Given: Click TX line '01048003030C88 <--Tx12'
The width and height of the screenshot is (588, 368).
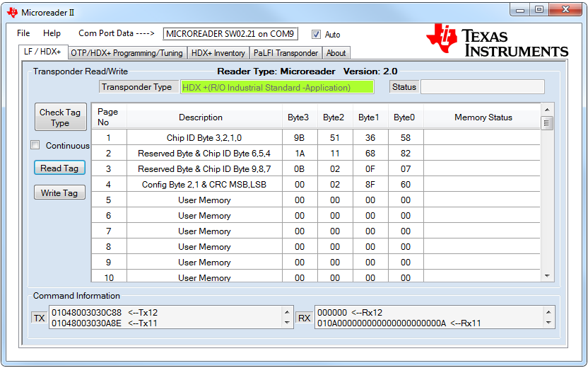Looking at the screenshot, I should tap(105, 312).
